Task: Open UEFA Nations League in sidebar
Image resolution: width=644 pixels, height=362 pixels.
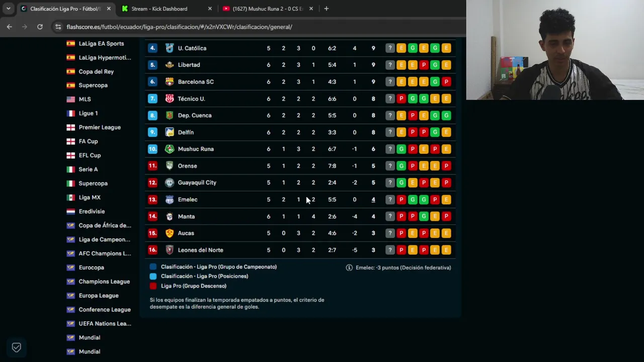Action: click(105, 324)
